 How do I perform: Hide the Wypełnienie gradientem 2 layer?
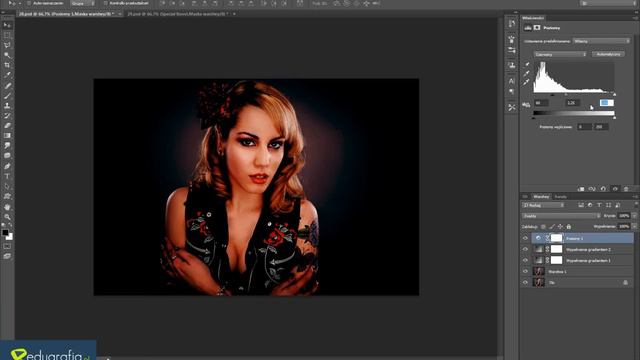point(525,249)
